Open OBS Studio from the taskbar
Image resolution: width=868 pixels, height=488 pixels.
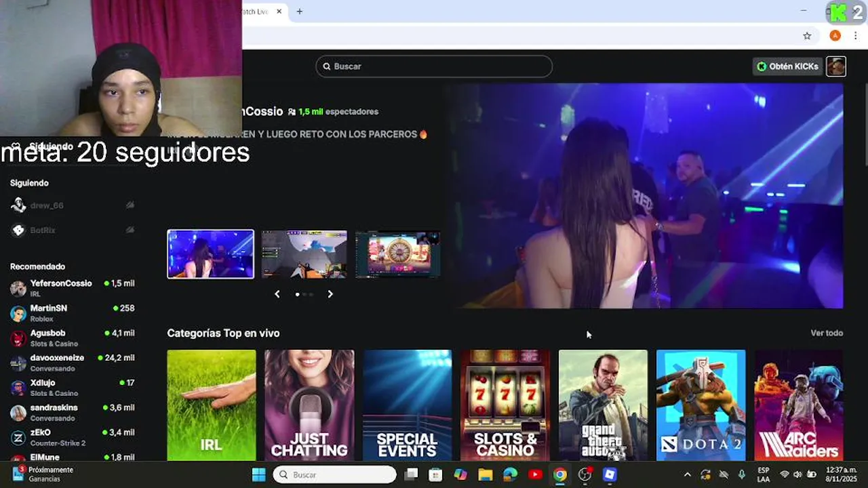[585, 474]
